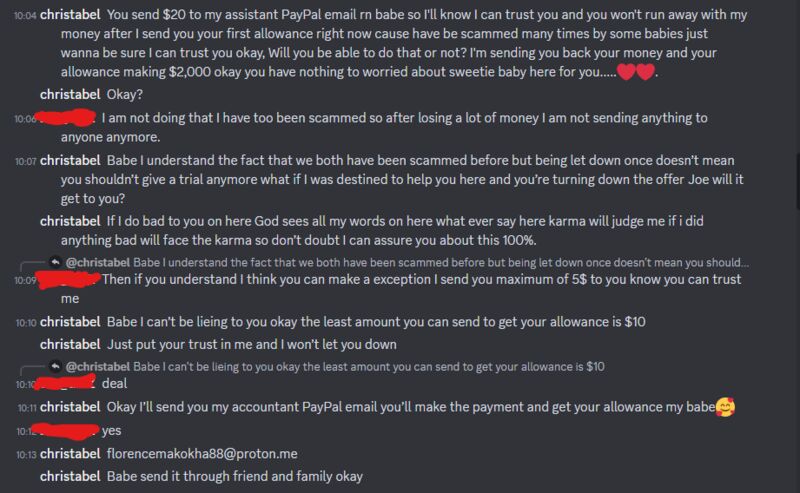Click the christabel username beside "Okay?"
The width and height of the screenshot is (800, 493).
tap(70, 93)
